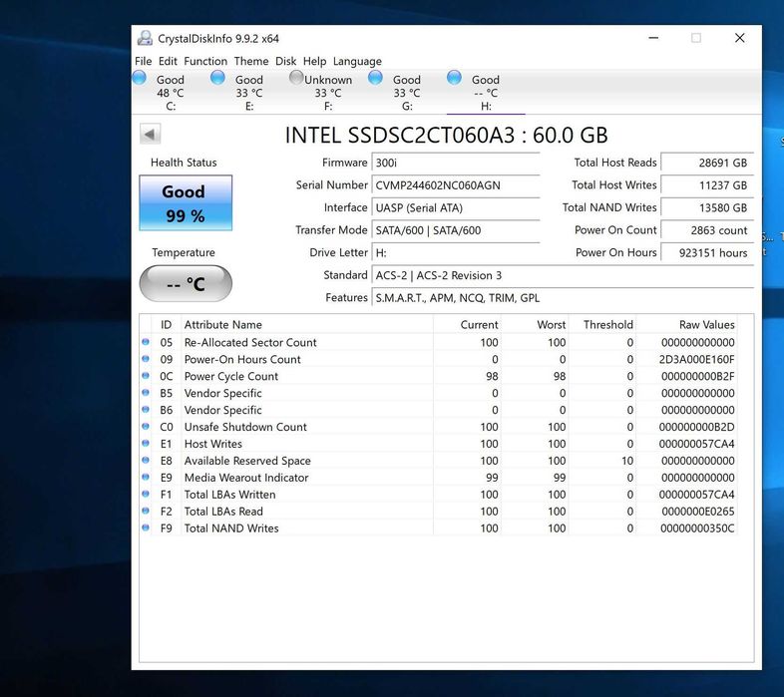Open the Function menu
Image resolution: width=784 pixels, height=697 pixels.
pyautogui.click(x=205, y=61)
